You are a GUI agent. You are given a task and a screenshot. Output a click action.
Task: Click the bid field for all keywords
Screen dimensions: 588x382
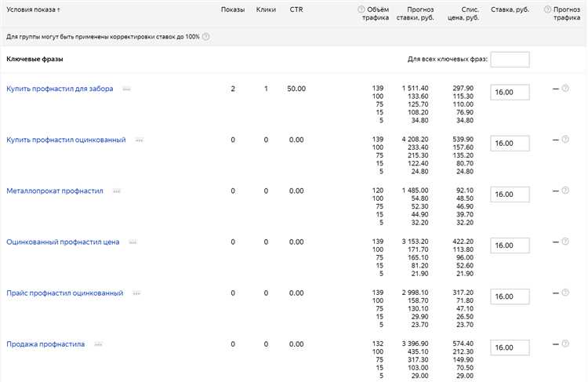(x=510, y=60)
